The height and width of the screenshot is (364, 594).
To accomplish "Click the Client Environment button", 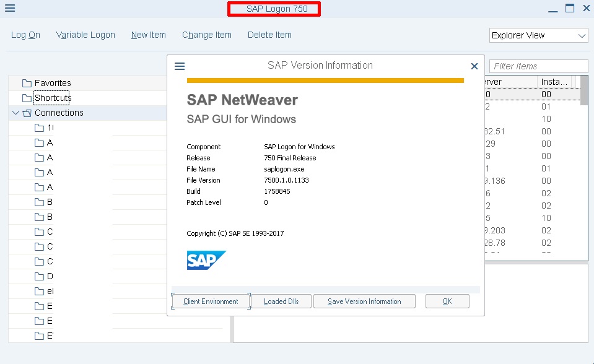I will click(x=211, y=301).
